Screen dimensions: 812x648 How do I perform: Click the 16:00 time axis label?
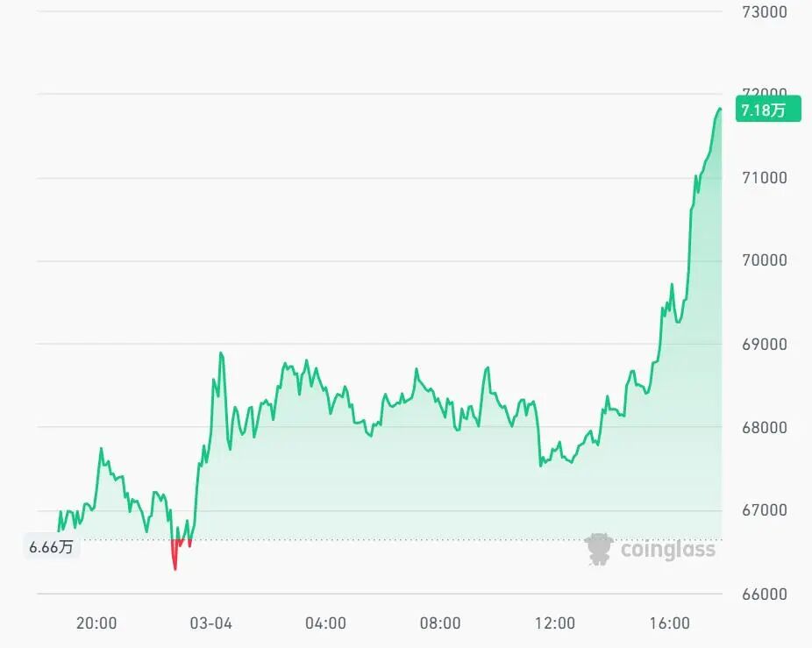(x=669, y=624)
